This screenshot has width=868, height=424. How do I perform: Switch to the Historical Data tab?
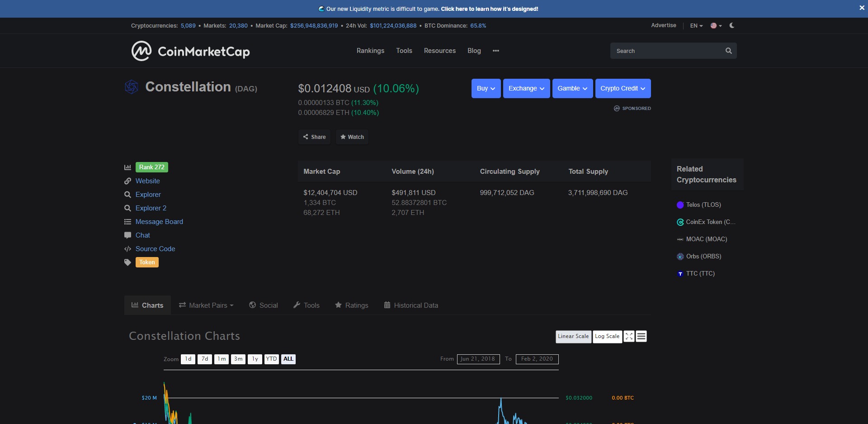(x=411, y=305)
